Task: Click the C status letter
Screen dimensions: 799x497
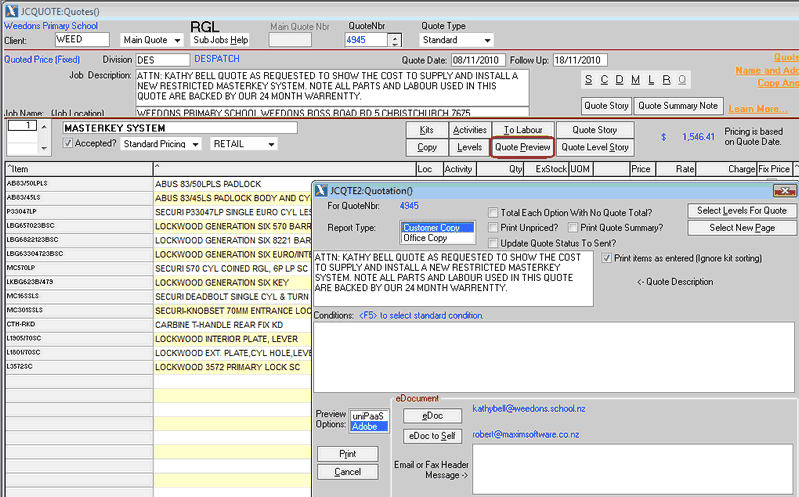Action: (604, 80)
